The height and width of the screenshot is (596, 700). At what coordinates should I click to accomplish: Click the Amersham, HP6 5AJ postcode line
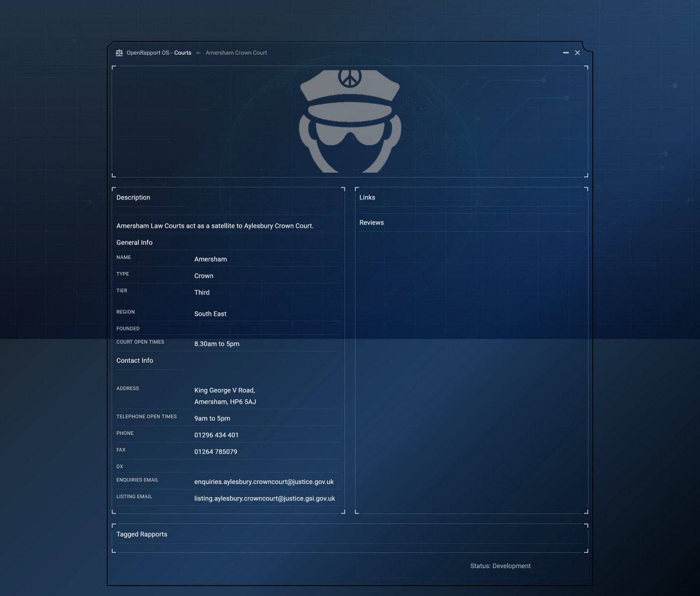[225, 402]
